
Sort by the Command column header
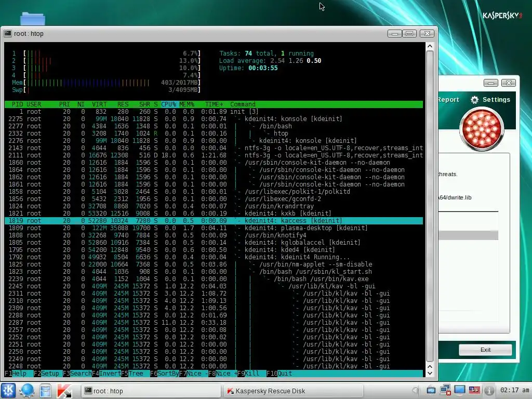click(x=243, y=104)
